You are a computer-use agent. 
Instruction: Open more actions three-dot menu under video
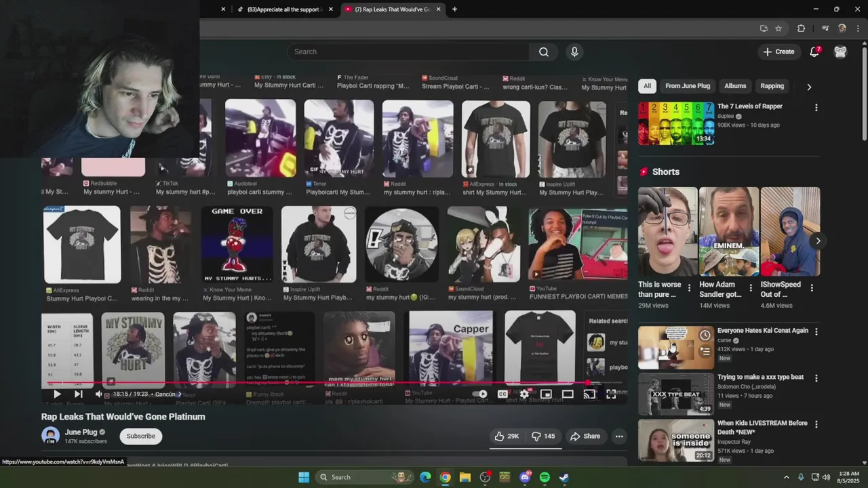pos(619,436)
